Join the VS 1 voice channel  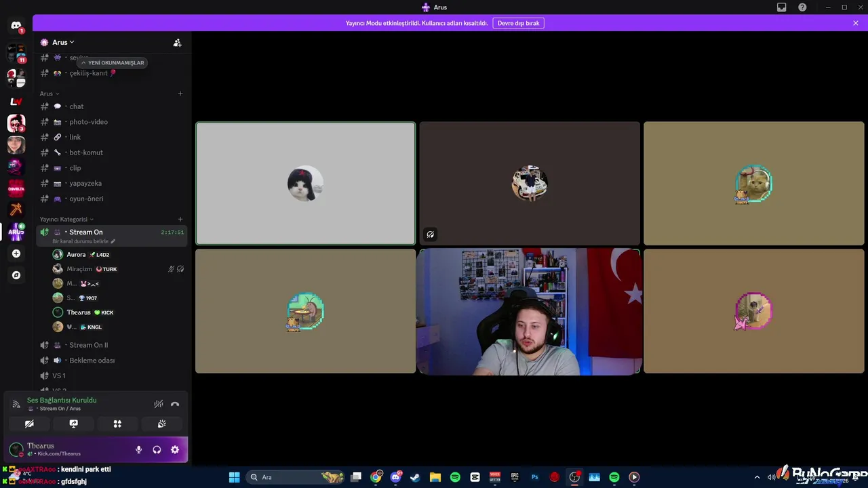pyautogui.click(x=112, y=375)
